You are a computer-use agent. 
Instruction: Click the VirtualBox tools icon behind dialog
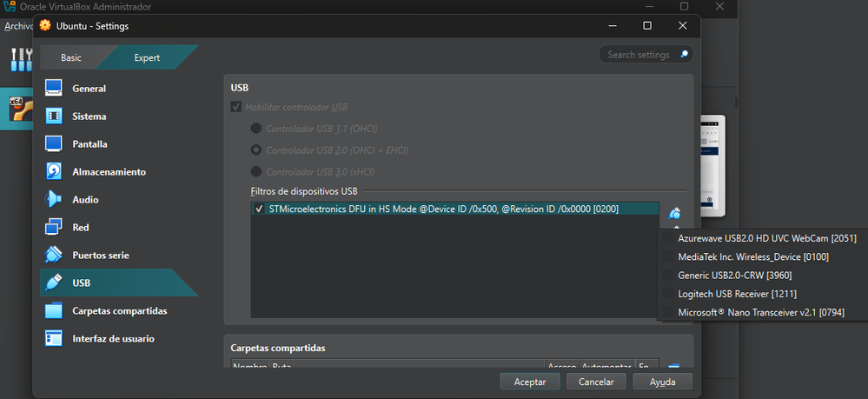pyautogui.click(x=21, y=59)
